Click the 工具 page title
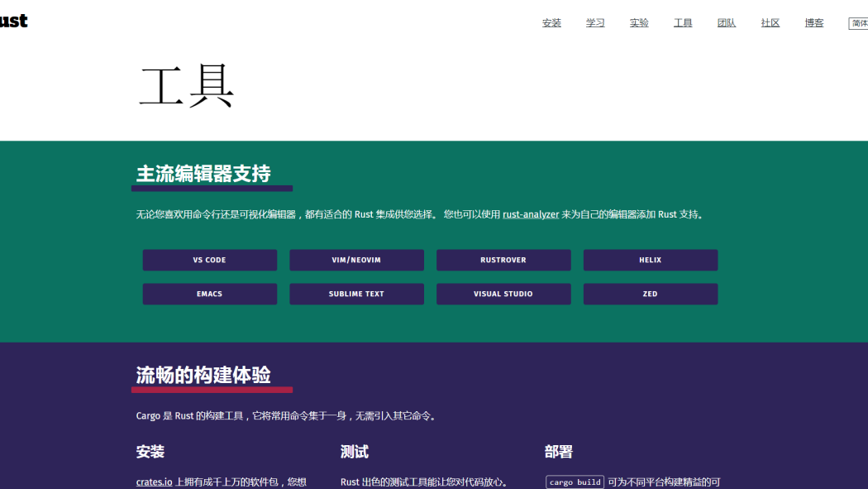The height and width of the screenshot is (489, 868). pyautogui.click(x=186, y=86)
